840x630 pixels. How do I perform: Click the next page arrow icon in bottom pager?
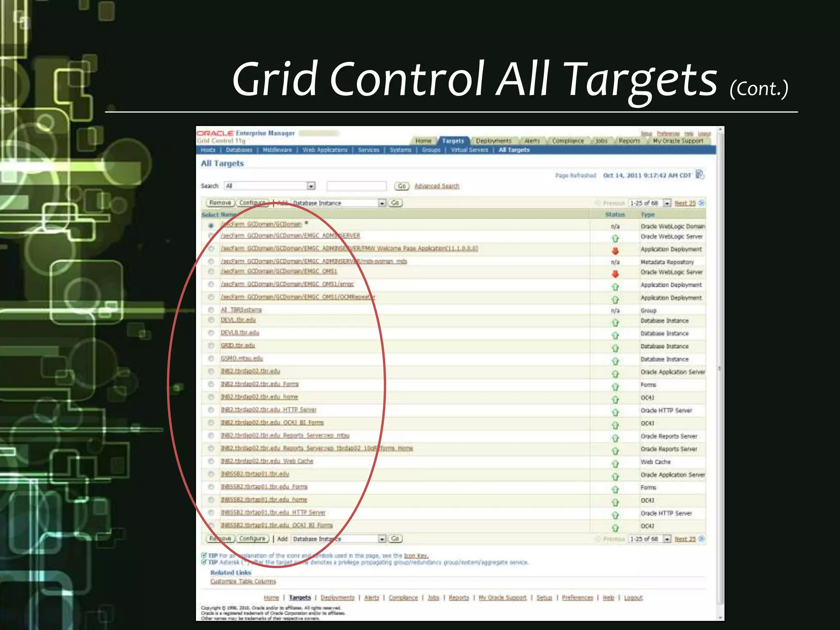tap(701, 539)
